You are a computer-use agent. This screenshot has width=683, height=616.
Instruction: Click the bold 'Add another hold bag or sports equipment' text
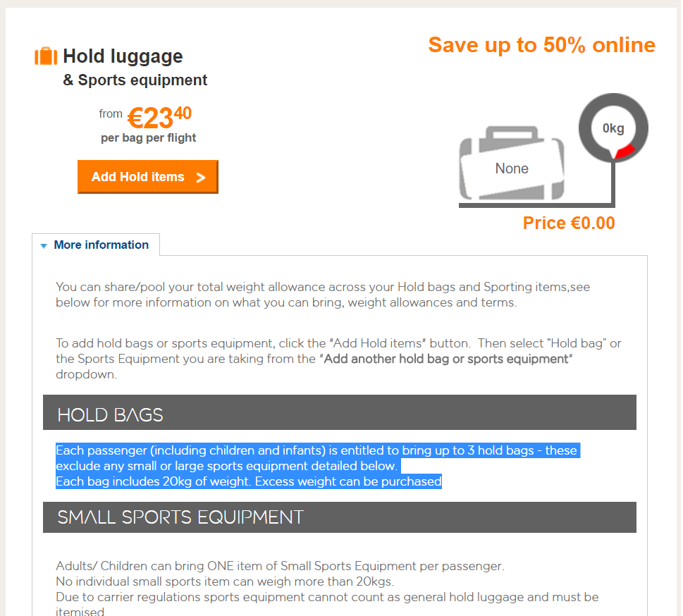click(x=446, y=359)
